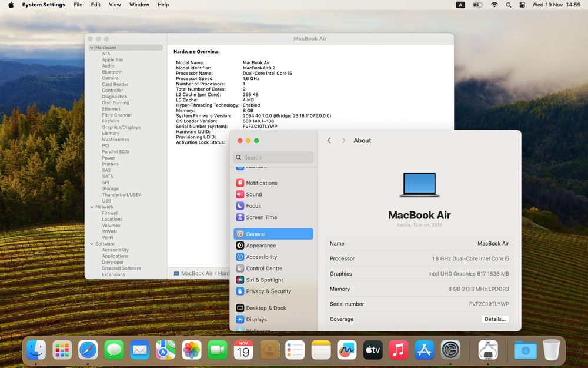
Task: Go back in System Settings
Action: [x=329, y=141]
